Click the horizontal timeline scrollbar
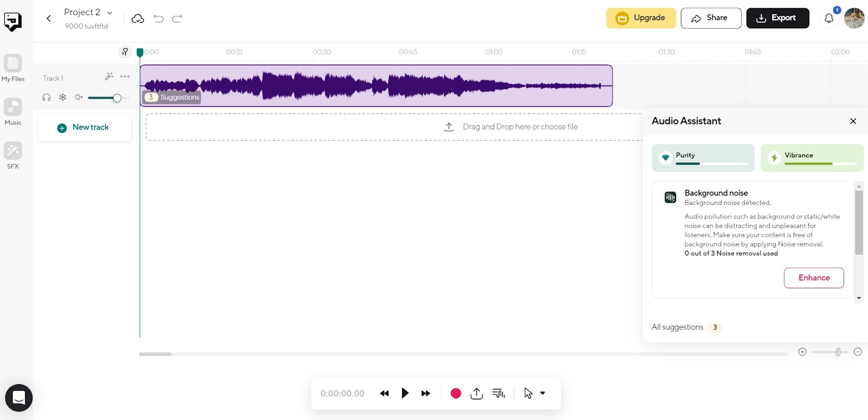This screenshot has height=420, width=868. point(155,354)
